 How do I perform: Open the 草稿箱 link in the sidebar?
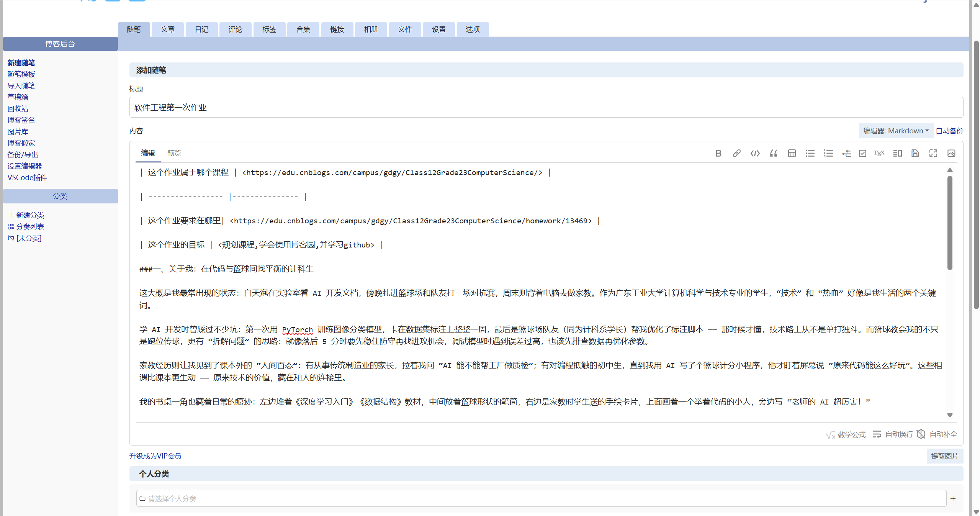pyautogui.click(x=18, y=97)
